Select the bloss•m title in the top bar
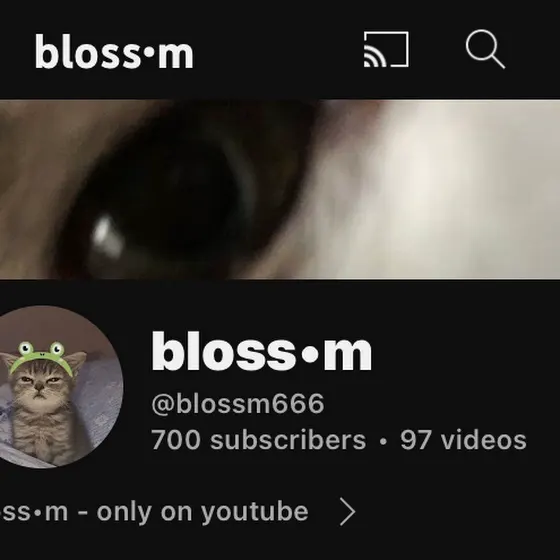This screenshot has height=560, width=560. tap(114, 51)
